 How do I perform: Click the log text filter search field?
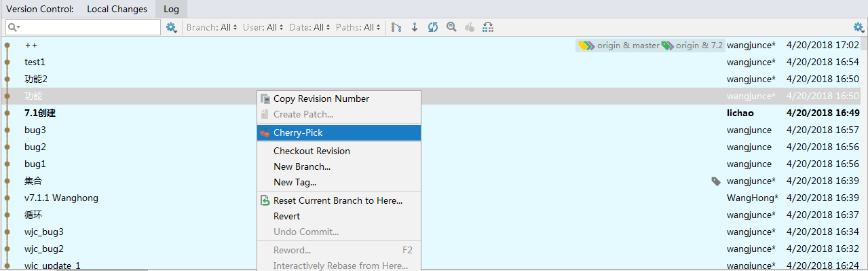pyautogui.click(x=83, y=27)
